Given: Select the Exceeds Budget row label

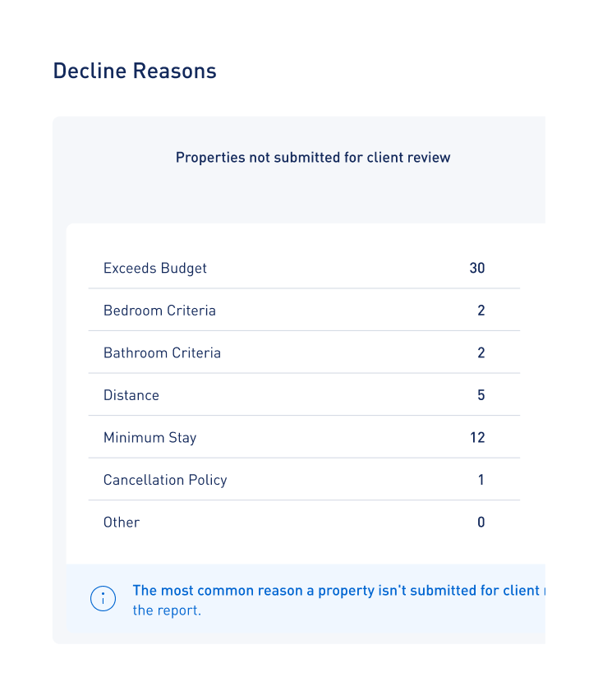Looking at the screenshot, I should pyautogui.click(x=155, y=269).
